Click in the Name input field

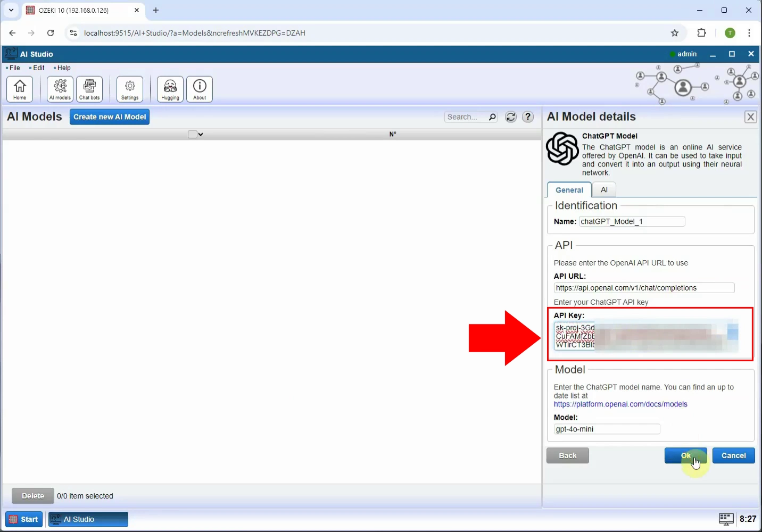[632, 221]
